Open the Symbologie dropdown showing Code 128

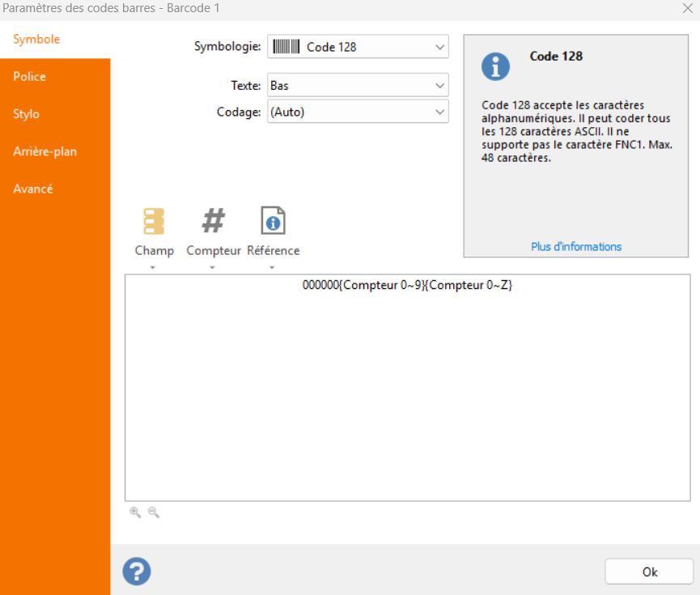click(358, 47)
